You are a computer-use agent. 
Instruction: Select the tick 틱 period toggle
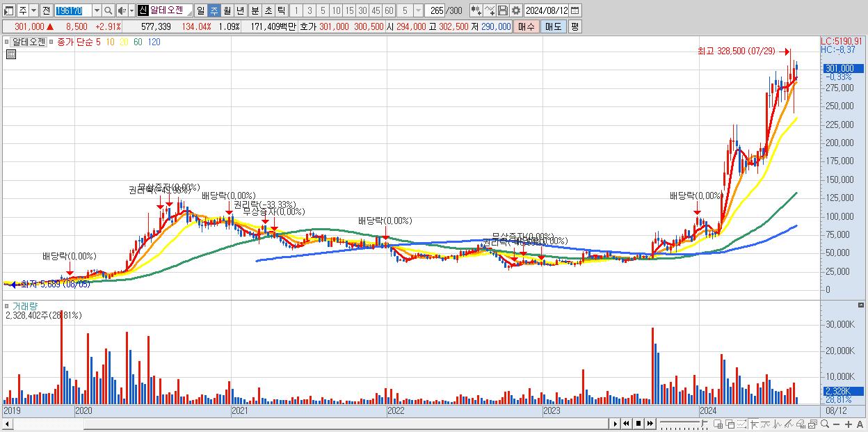tap(281, 10)
